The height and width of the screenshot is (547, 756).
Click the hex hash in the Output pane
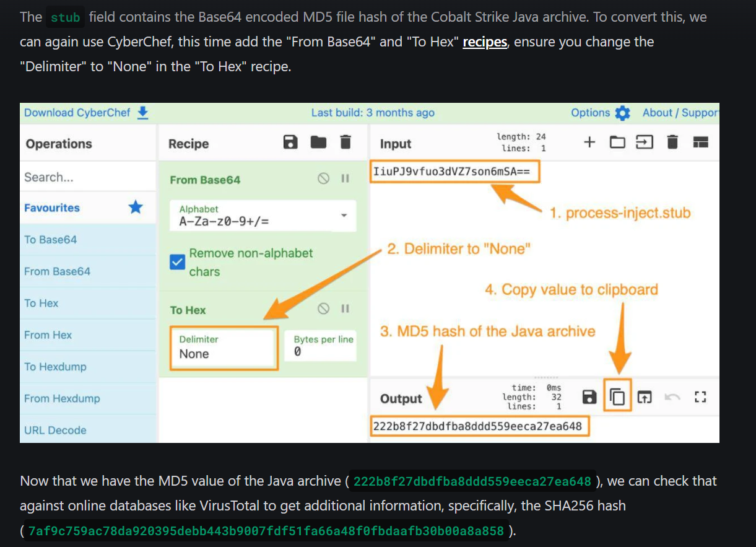(477, 426)
